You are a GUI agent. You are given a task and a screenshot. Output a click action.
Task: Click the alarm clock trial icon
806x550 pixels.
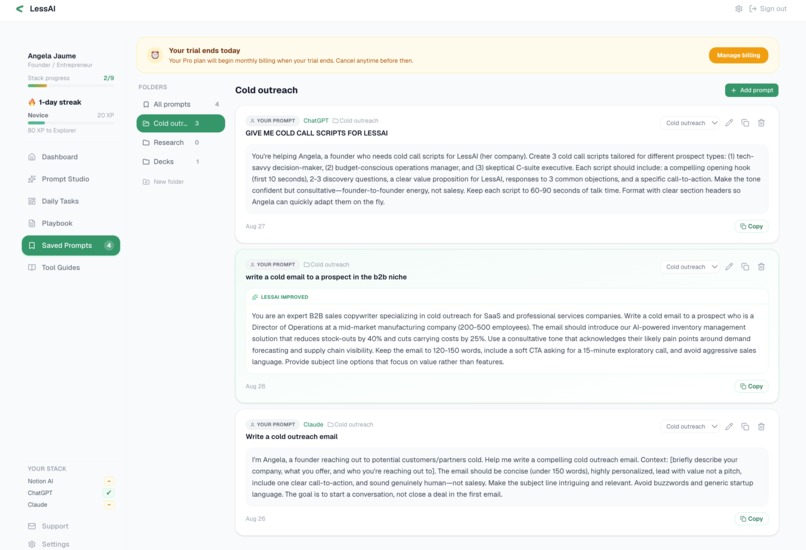click(155, 55)
